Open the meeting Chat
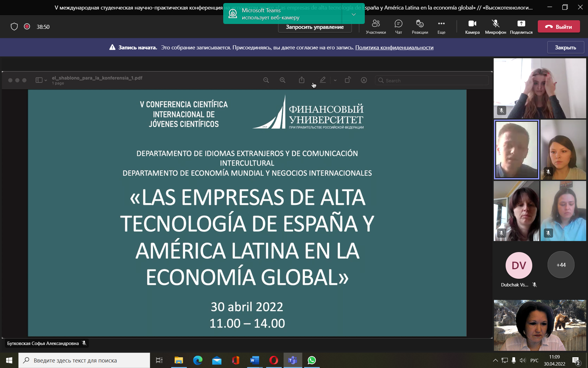This screenshot has height=368, width=588. [398, 27]
